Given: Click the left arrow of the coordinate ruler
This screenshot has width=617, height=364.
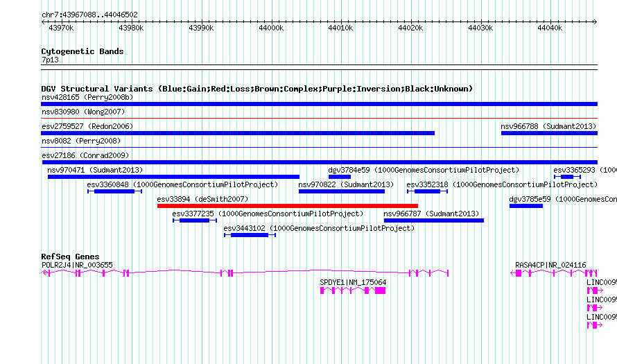Looking at the screenshot, I should pos(43,22).
